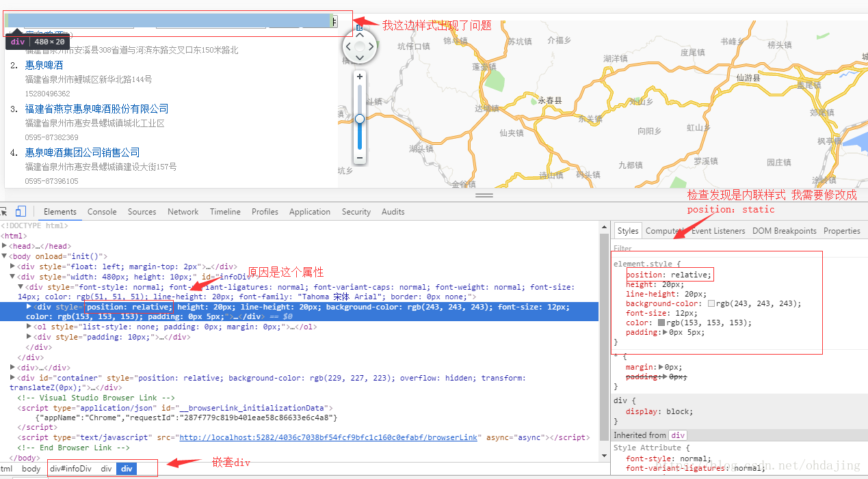The height and width of the screenshot is (479, 868).
Task: Switch to the Network tab
Action: (183, 212)
